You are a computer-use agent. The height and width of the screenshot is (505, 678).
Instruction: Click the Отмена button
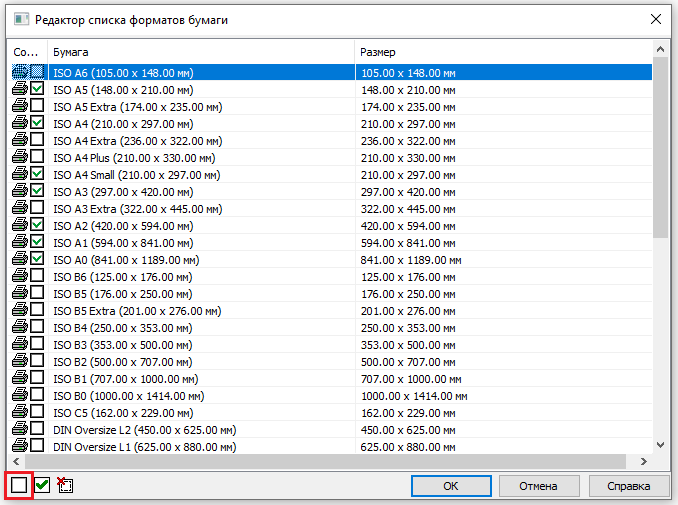pos(537,486)
